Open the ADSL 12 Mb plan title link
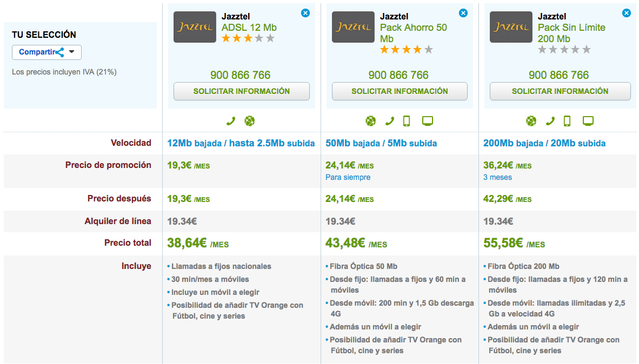The height and width of the screenshot is (364, 639). (x=249, y=28)
